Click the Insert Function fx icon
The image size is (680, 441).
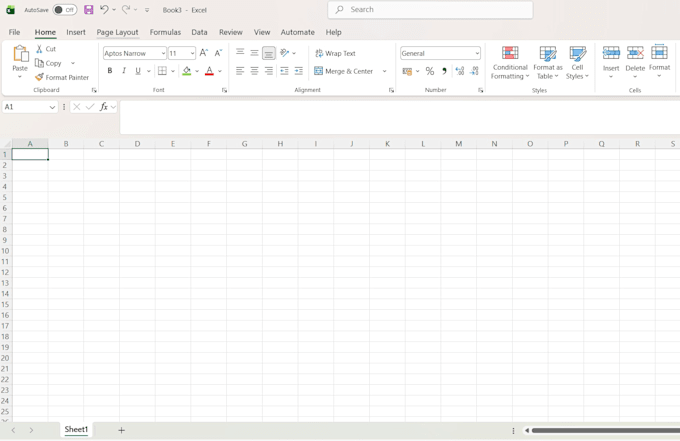[104, 107]
